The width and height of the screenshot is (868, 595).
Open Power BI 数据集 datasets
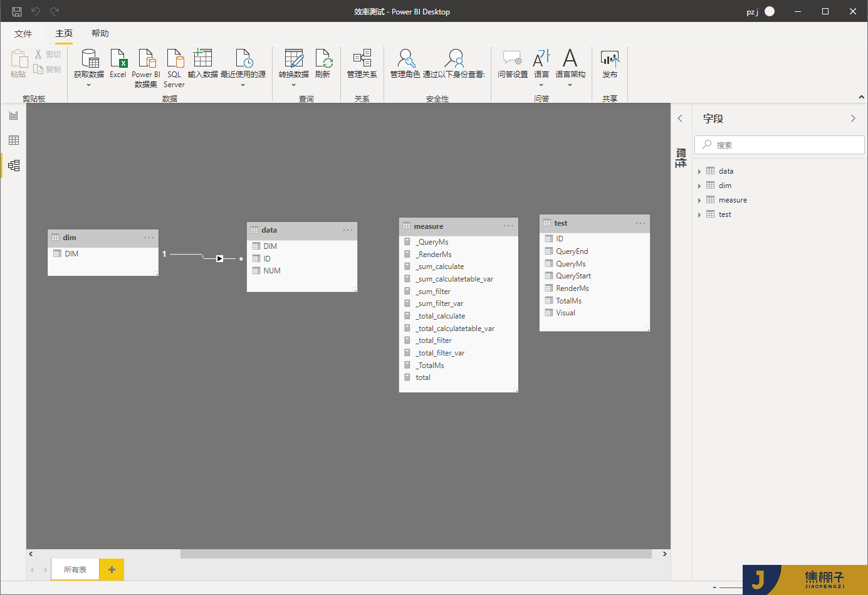tap(146, 68)
